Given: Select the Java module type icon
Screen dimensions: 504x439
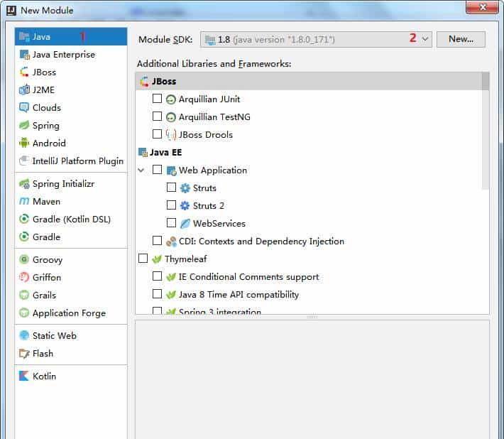Looking at the screenshot, I should pyautogui.click(x=24, y=37).
